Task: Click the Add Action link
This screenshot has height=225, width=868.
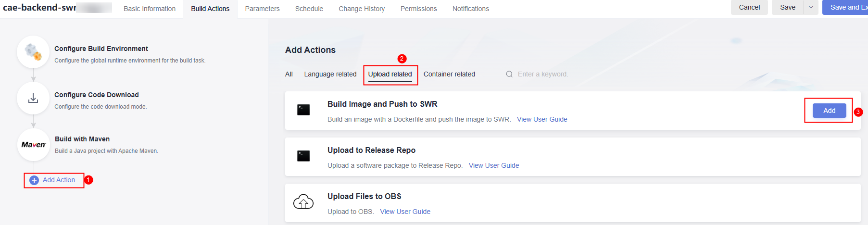Action: click(59, 180)
